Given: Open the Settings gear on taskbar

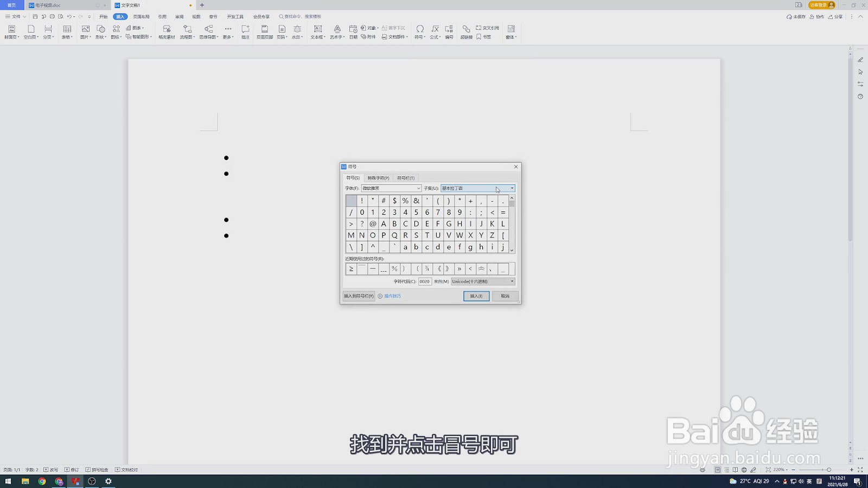Looking at the screenshot, I should (108, 481).
